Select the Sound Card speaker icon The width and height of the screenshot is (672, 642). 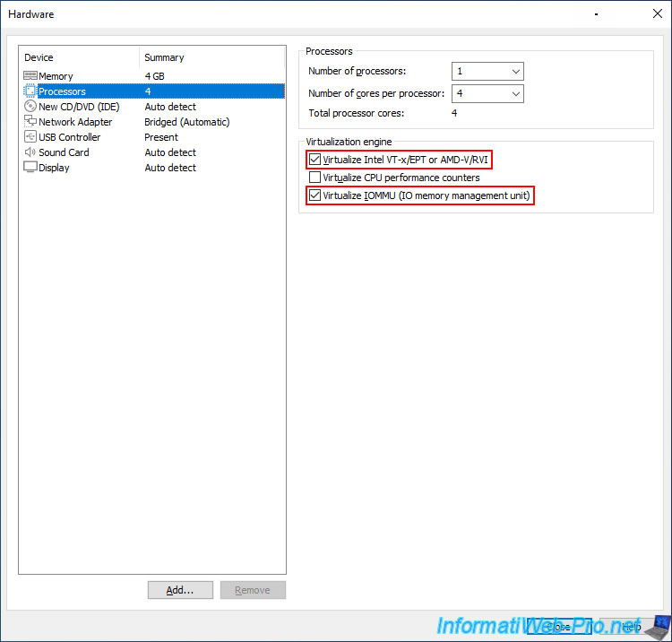click(x=30, y=152)
